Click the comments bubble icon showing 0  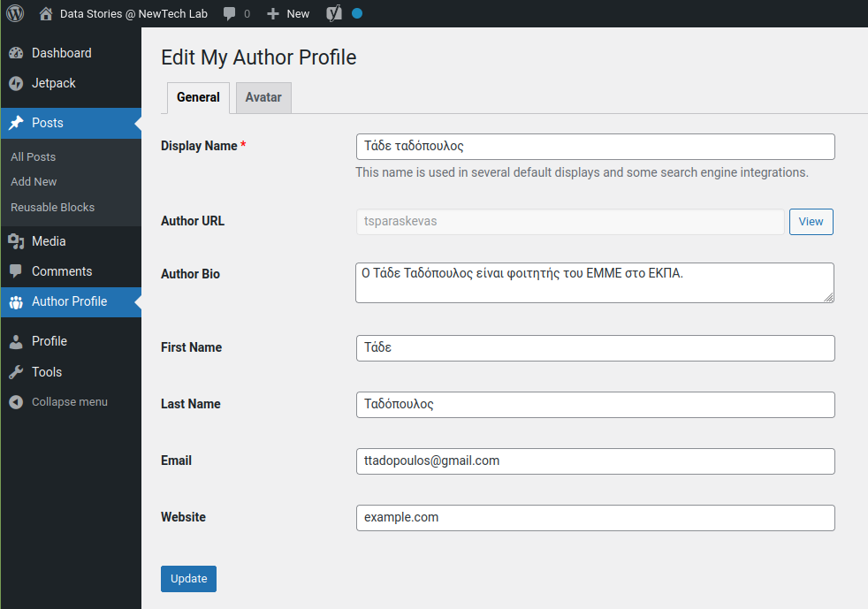click(x=230, y=12)
